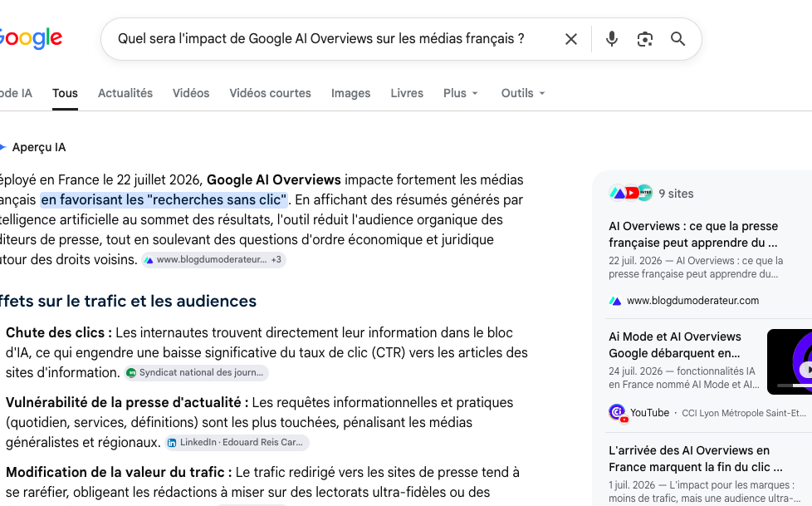Screen dimensions: 812x506
Task: Play the YouTube video thumbnail
Action: click(x=790, y=361)
